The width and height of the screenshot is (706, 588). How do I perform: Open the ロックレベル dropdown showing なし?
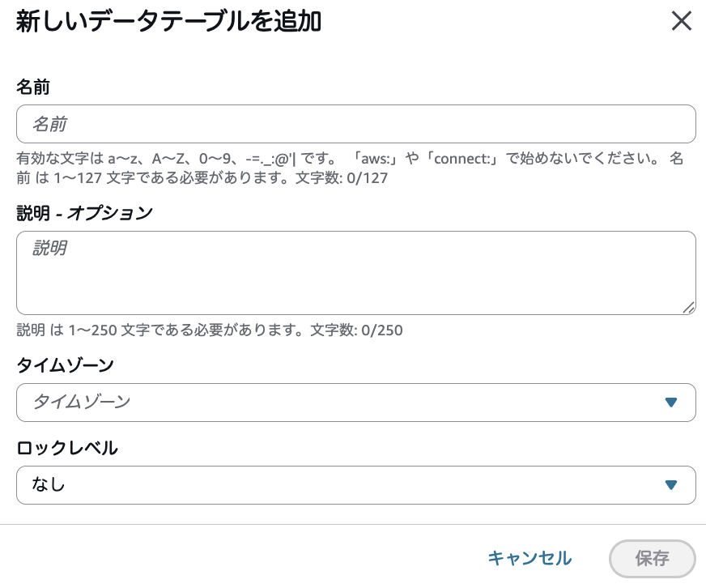tap(356, 484)
